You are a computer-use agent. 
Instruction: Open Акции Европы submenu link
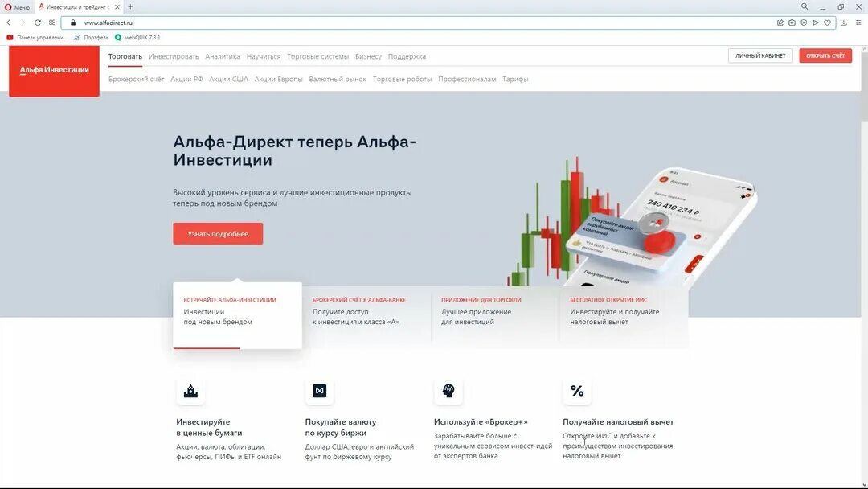click(x=278, y=79)
